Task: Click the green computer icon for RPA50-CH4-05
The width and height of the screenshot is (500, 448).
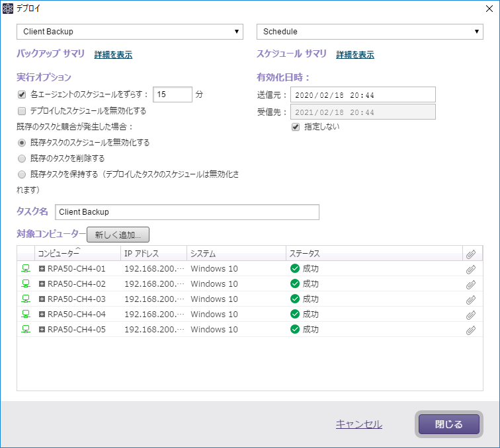Action: click(x=26, y=329)
